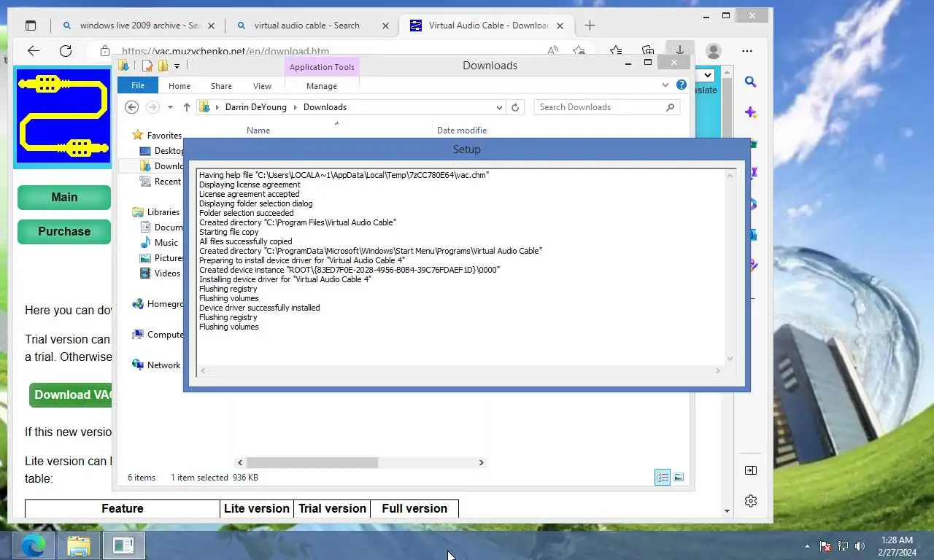
Task: Close the windows live 2009 archive tab
Action: click(x=212, y=26)
